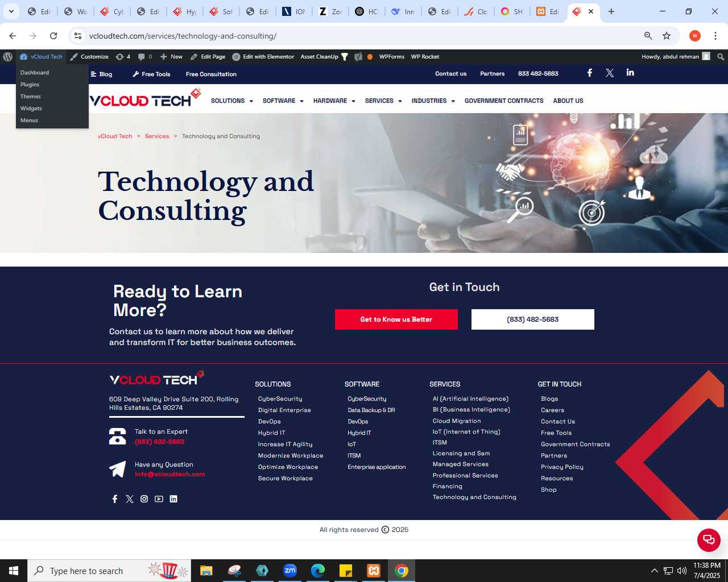This screenshot has width=728, height=582.
Task: Click the Chrome profile avatar
Action: (695, 36)
